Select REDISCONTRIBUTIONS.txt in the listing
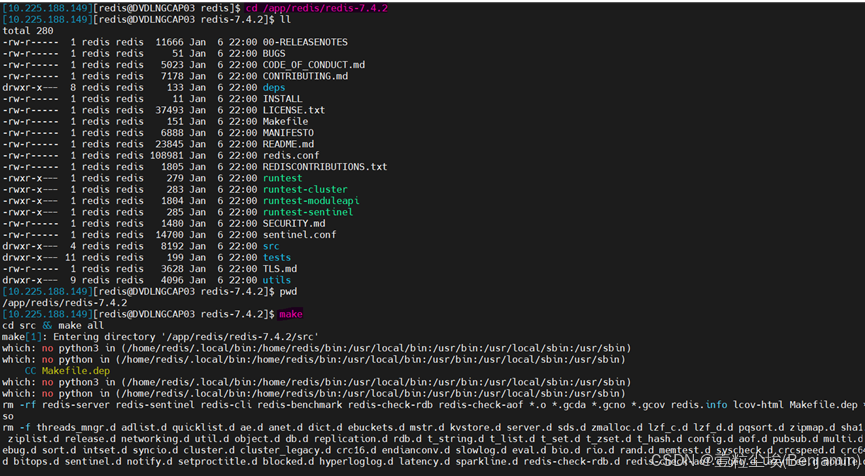Screen dimensions: 865x476 pos(324,167)
